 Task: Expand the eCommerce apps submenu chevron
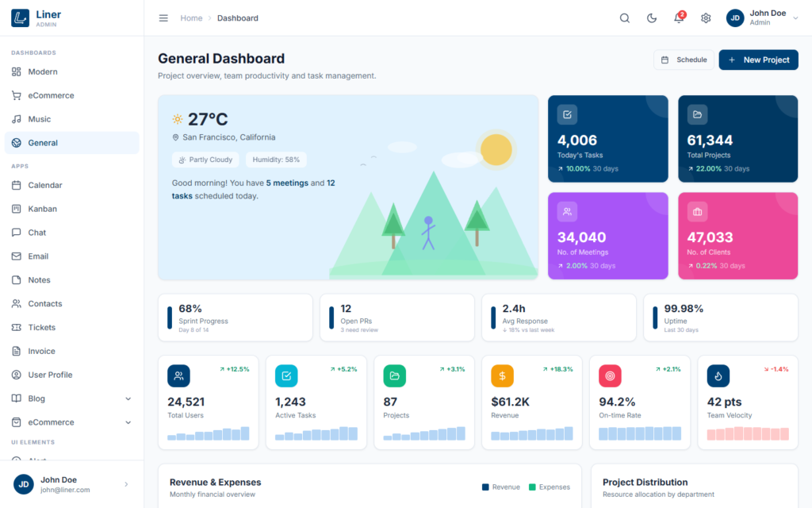[x=128, y=422]
